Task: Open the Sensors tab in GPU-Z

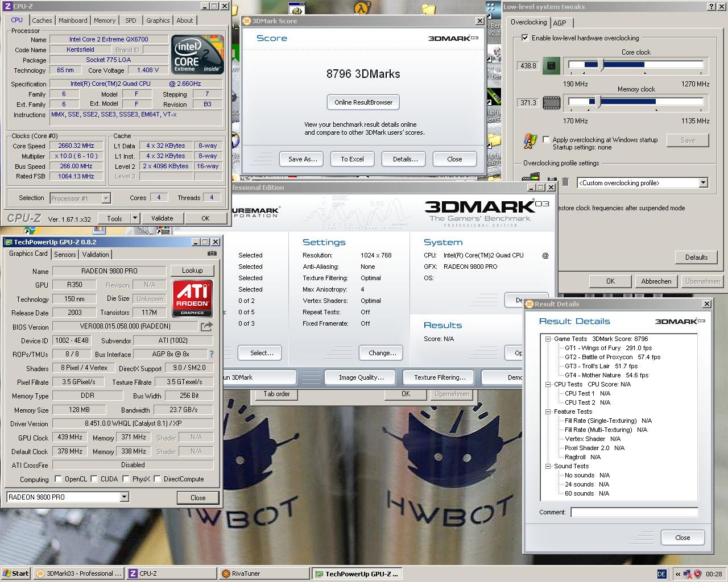Action: coord(65,255)
